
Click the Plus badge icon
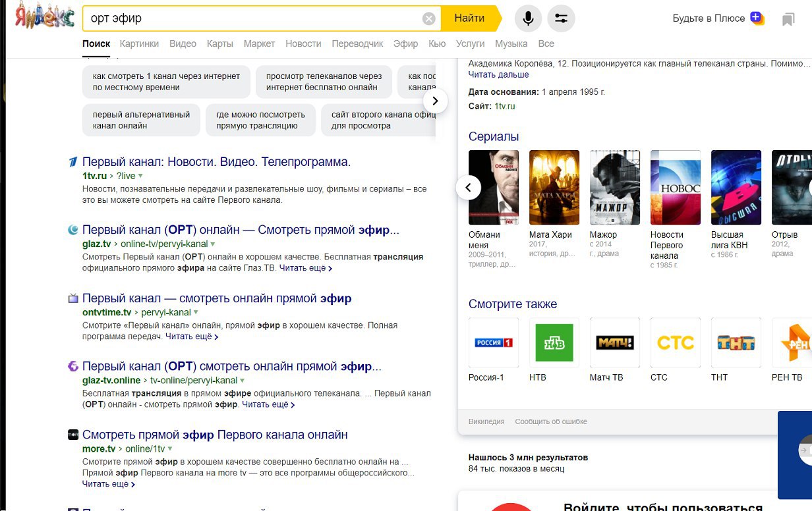[757, 18]
